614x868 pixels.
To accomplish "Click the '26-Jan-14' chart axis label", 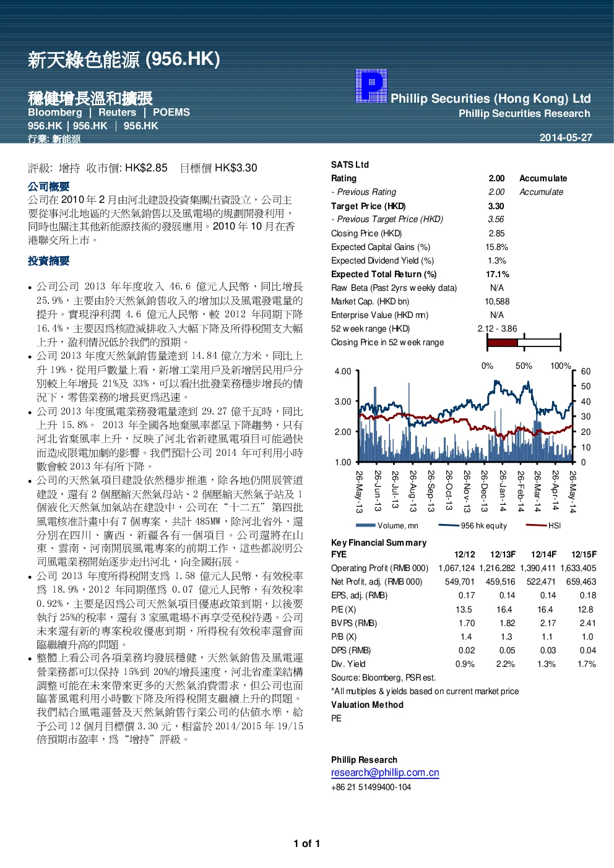I will click(x=503, y=491).
